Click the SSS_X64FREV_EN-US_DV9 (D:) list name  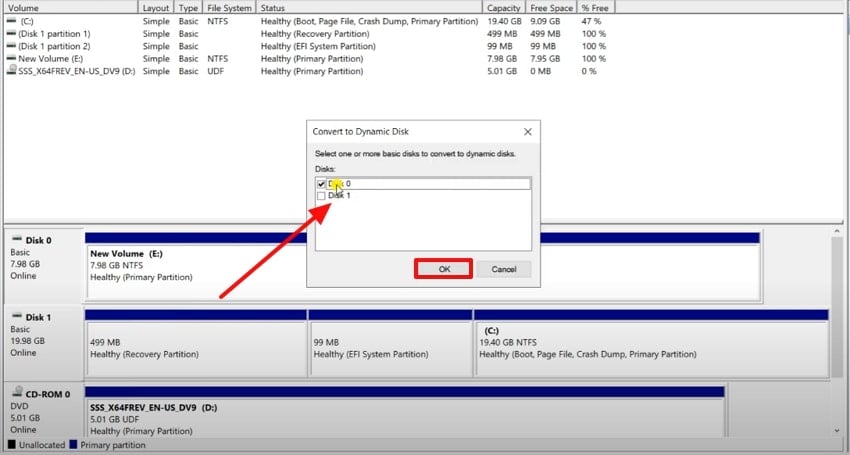[76, 71]
